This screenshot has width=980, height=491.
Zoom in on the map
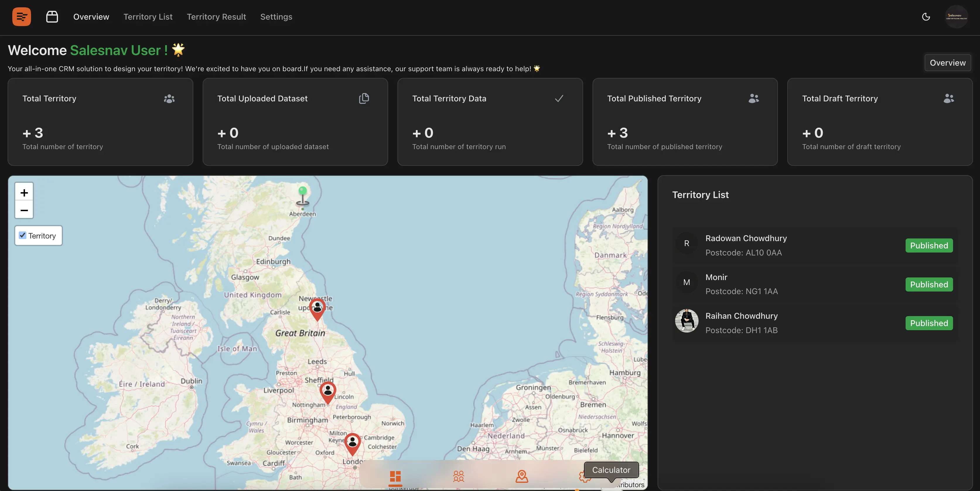point(24,192)
